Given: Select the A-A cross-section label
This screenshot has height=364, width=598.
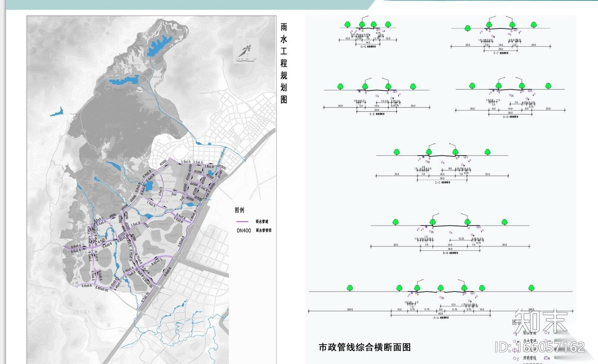Looking at the screenshot, I should click(441, 317).
